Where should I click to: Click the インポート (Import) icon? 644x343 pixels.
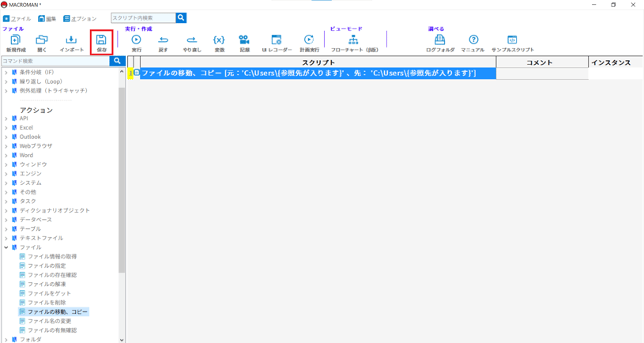(x=71, y=40)
